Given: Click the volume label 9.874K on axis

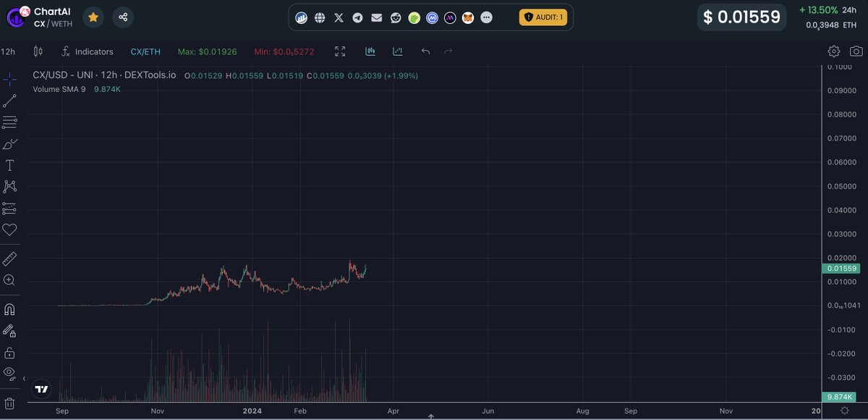Looking at the screenshot, I should 840,397.
